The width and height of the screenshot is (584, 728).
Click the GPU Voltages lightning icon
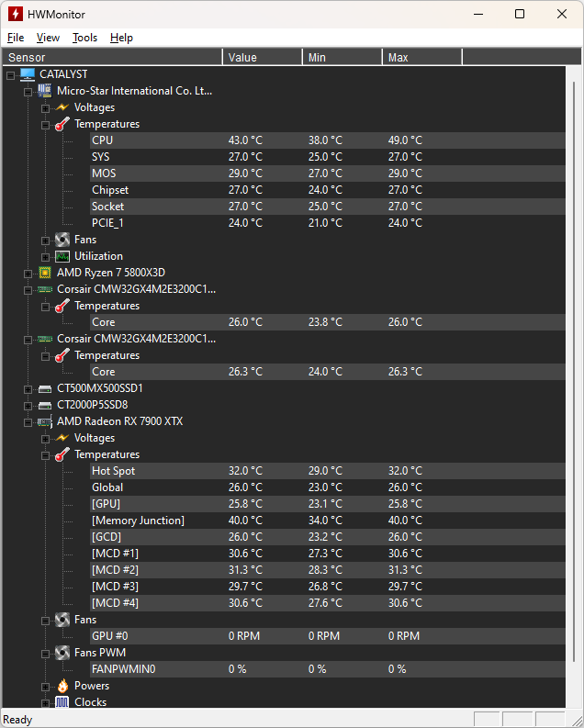62,438
